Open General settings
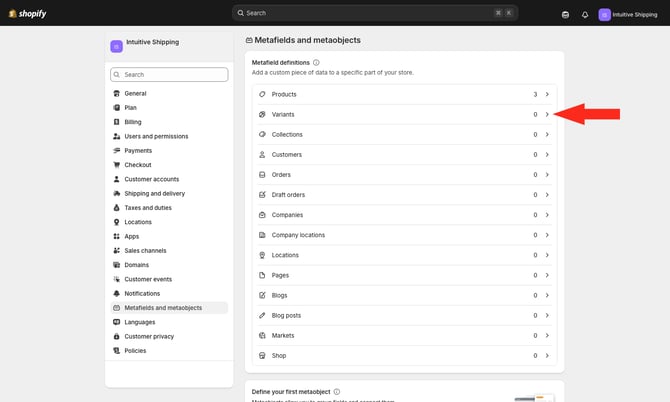This screenshot has height=402, width=670. coord(169,93)
